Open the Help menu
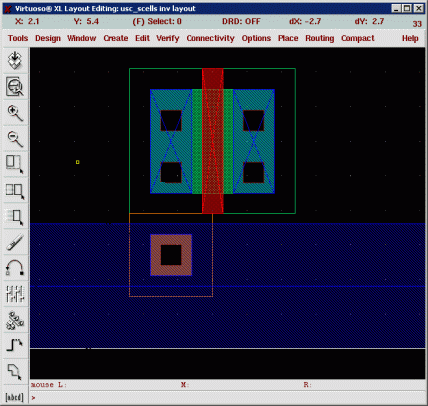This screenshot has height=406, width=428. pyautogui.click(x=410, y=38)
